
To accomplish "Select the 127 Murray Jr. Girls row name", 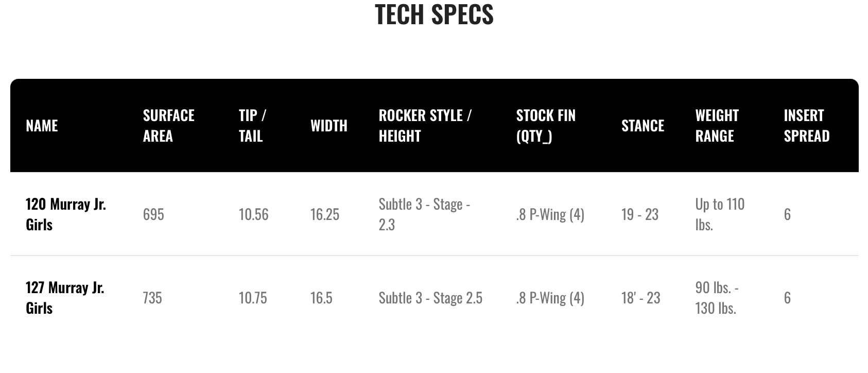I will pos(65,298).
